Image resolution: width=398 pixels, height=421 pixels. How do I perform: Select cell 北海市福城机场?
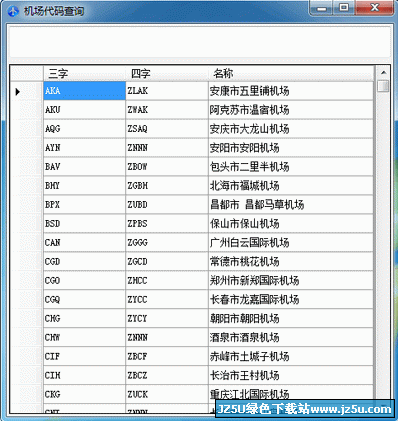click(291, 186)
